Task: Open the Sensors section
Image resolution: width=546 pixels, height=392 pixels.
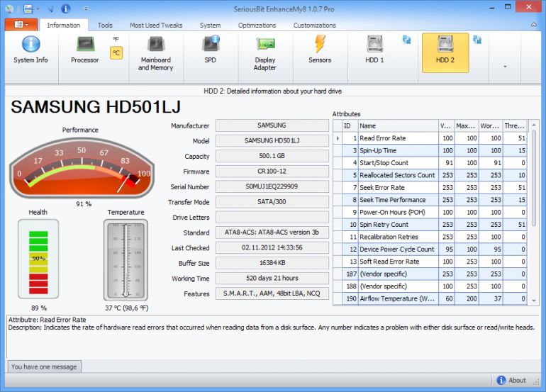Action: [320, 51]
